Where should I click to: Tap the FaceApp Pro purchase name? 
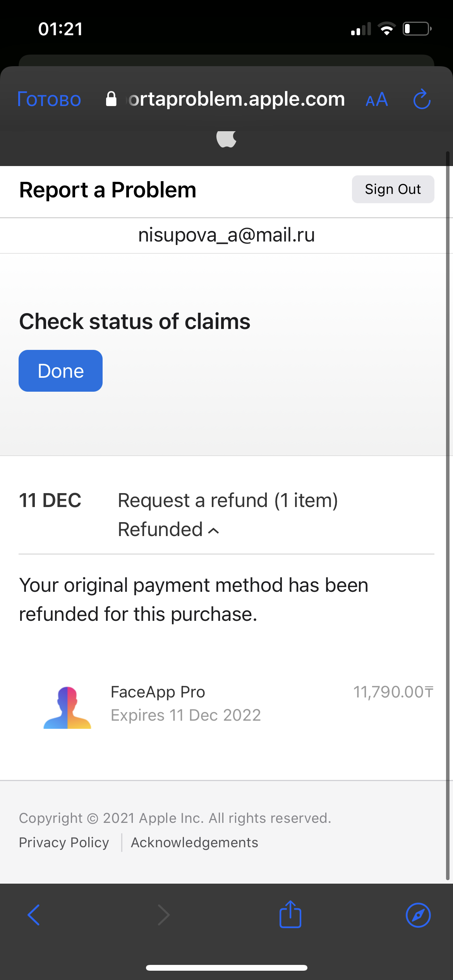[x=158, y=692]
